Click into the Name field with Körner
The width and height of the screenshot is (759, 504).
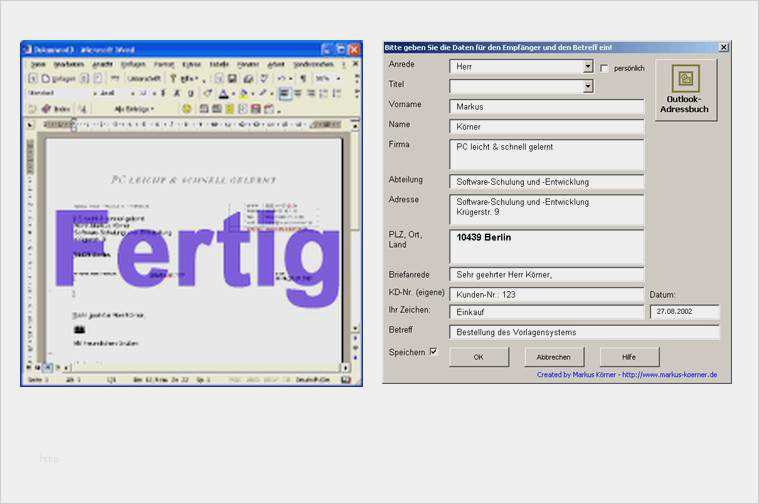click(547, 127)
